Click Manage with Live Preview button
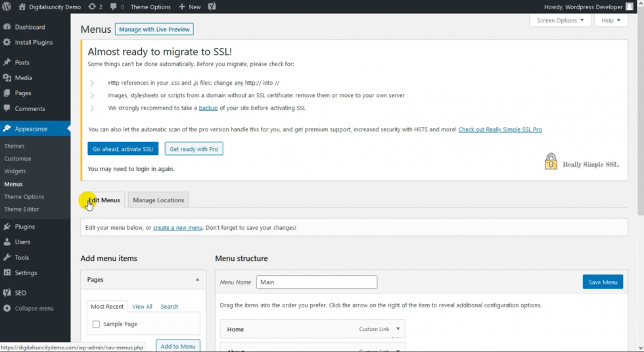 [x=154, y=29]
